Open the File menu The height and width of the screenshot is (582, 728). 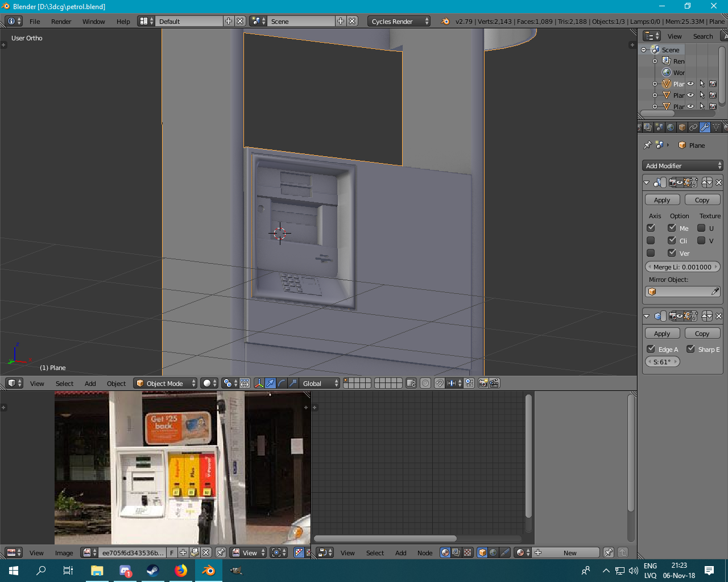tap(35, 21)
